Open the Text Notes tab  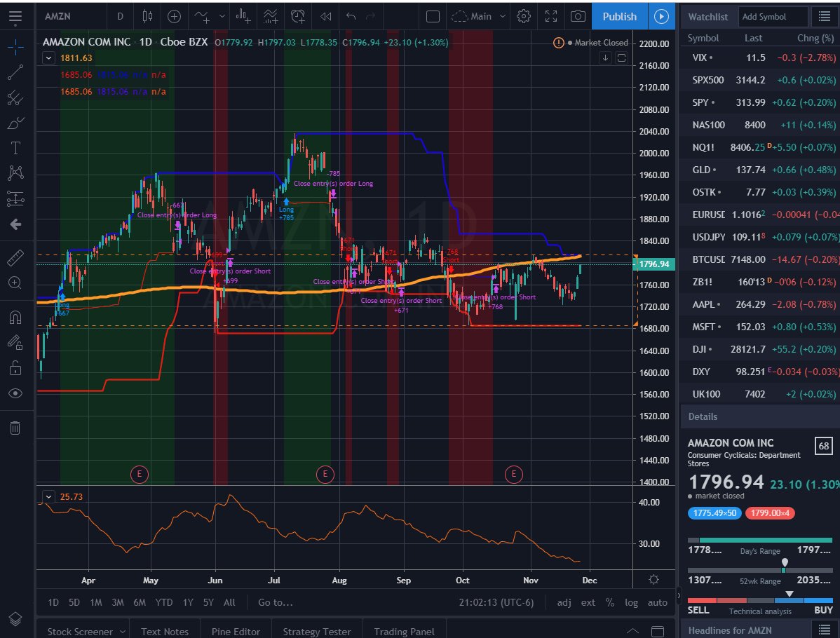(165, 632)
